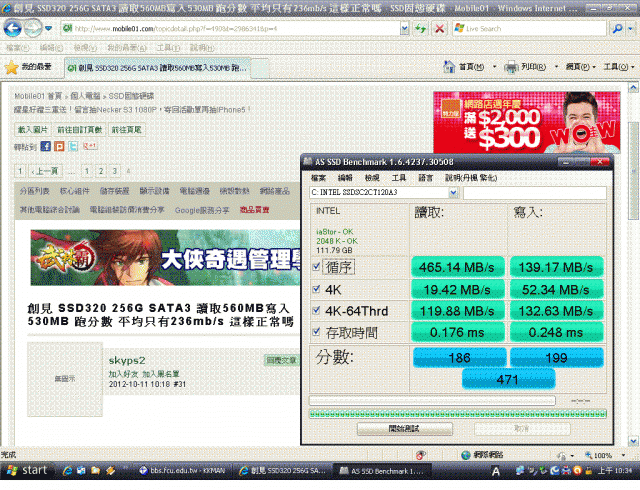Expand the Print options dropdown arrow
Image resolution: width=640 pixels, height=490 pixels.
pos(556,67)
